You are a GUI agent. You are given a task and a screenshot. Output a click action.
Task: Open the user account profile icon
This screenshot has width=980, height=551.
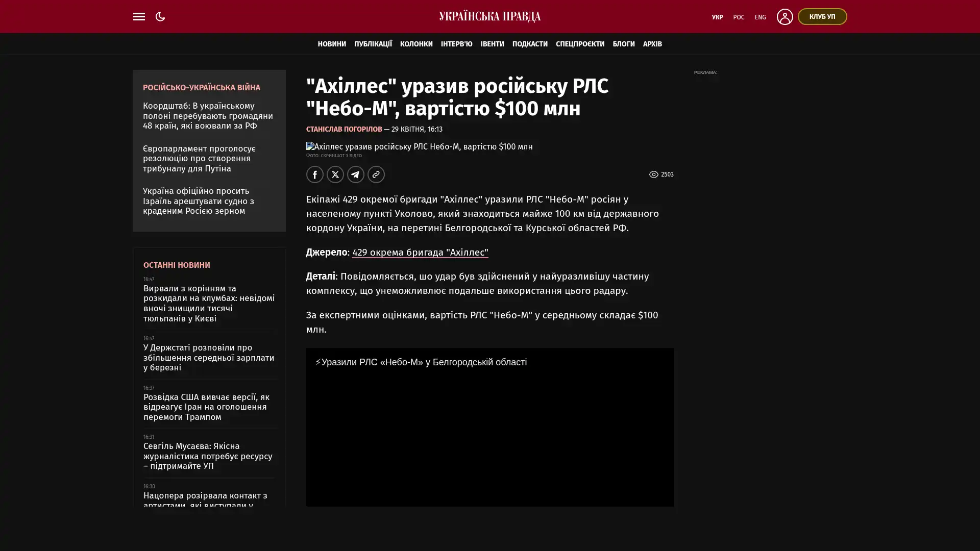coord(785,16)
